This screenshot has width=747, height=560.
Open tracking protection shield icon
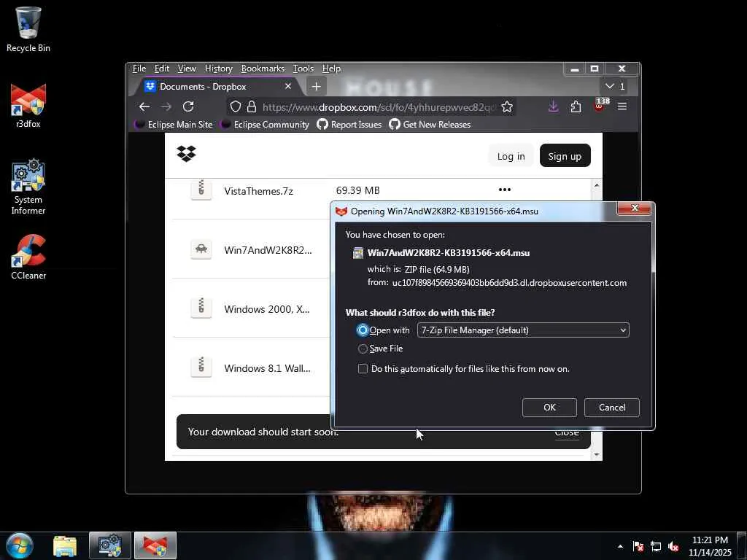pos(236,106)
